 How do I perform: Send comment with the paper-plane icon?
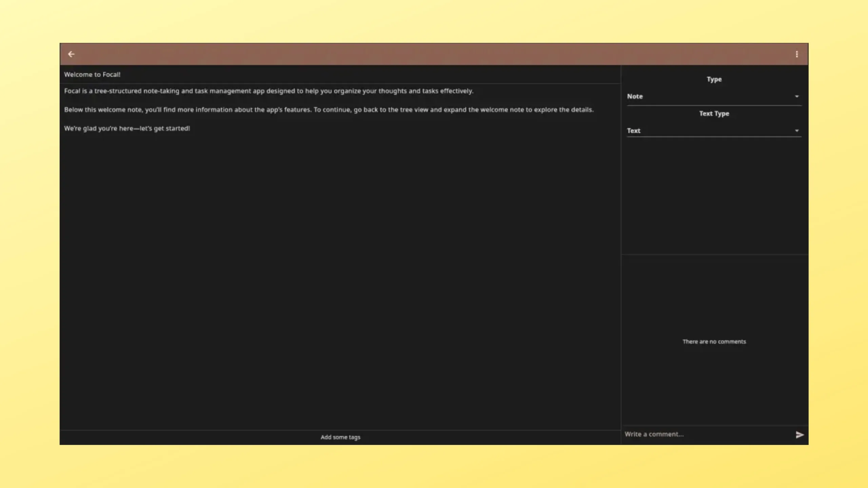click(800, 435)
